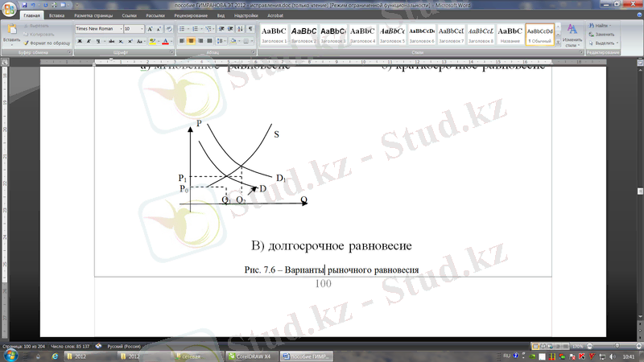Open Select (Выделить) menu
The height and width of the screenshot is (362, 644).
pos(603,43)
